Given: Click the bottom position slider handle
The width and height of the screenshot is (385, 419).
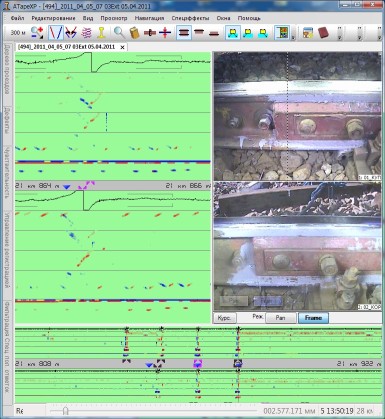Looking at the screenshot, I should 65,411.
